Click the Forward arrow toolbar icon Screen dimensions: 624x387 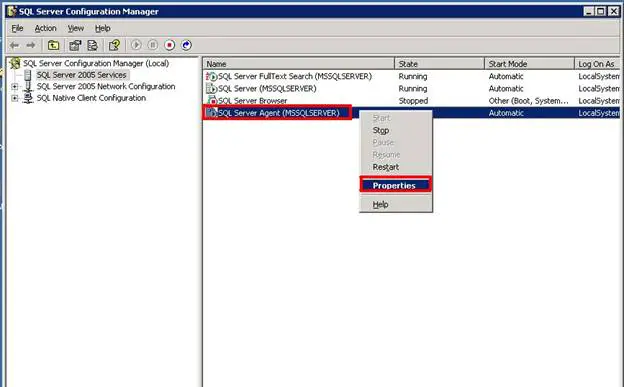pyautogui.click(x=31, y=45)
